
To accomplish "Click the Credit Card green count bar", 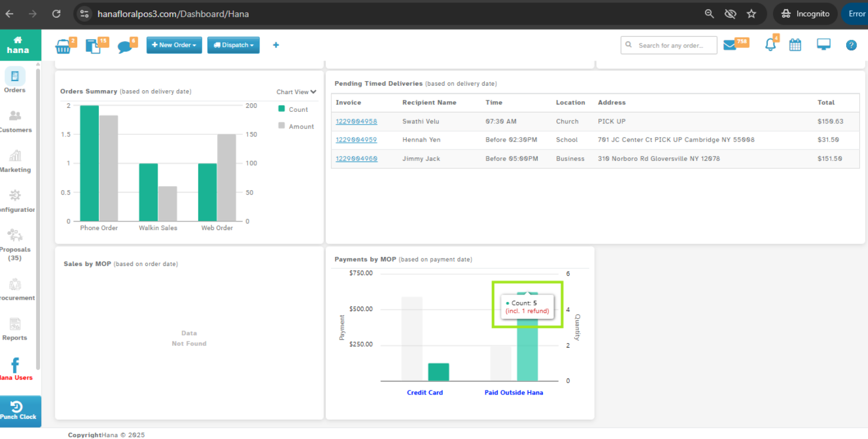I will (x=438, y=372).
